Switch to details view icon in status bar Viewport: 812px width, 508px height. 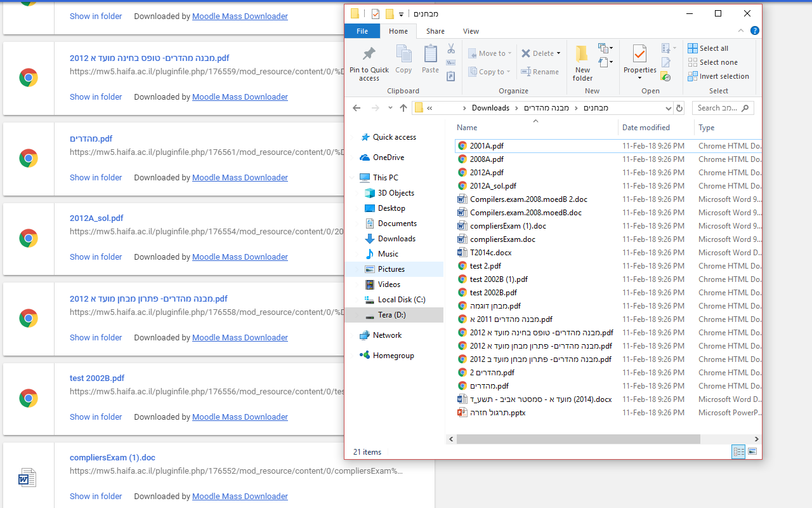point(738,451)
